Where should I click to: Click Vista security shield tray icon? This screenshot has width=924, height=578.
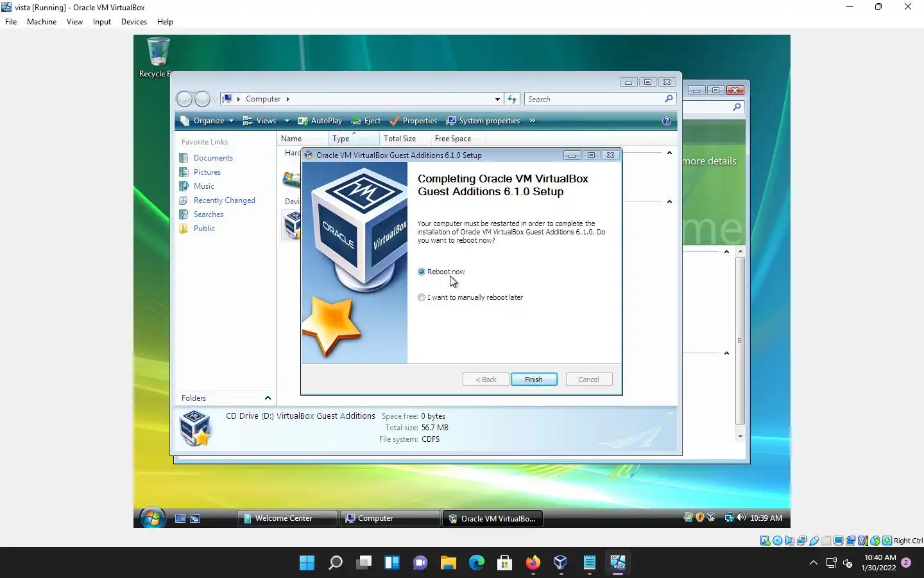700,518
